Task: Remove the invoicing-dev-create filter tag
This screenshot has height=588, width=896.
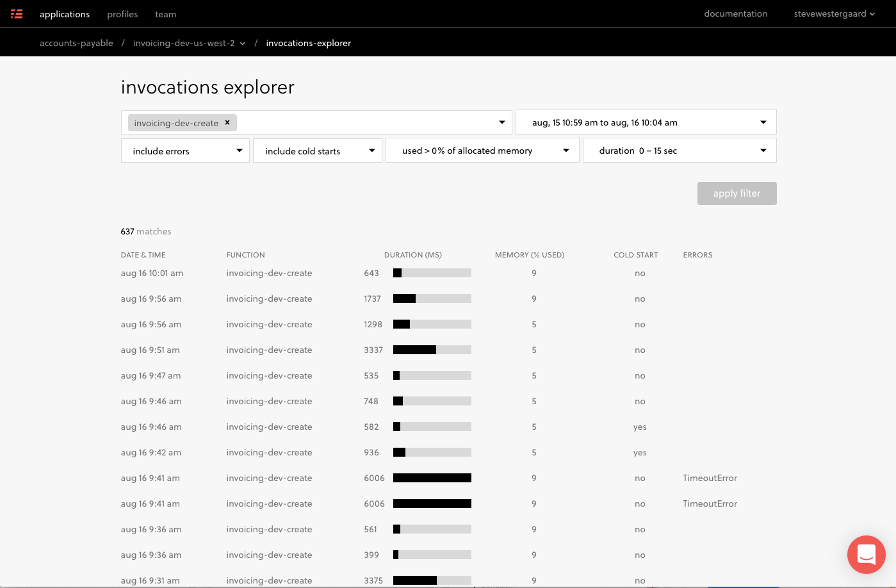Action: click(x=227, y=122)
